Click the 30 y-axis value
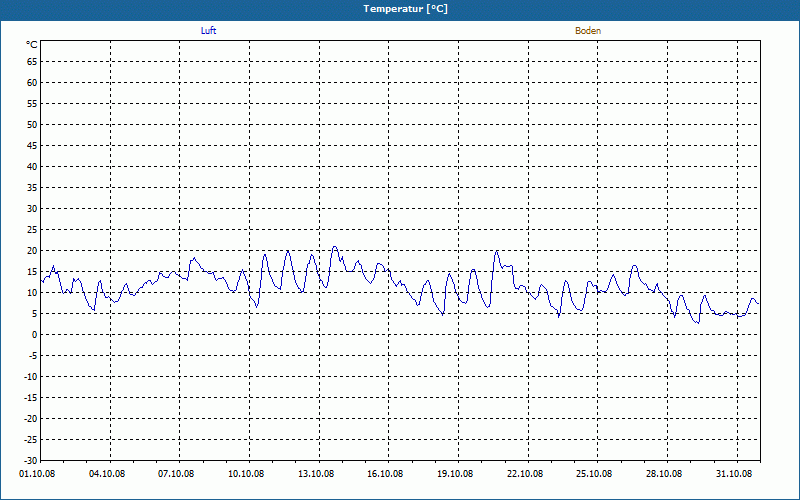800x500 pixels. pyautogui.click(x=32, y=209)
